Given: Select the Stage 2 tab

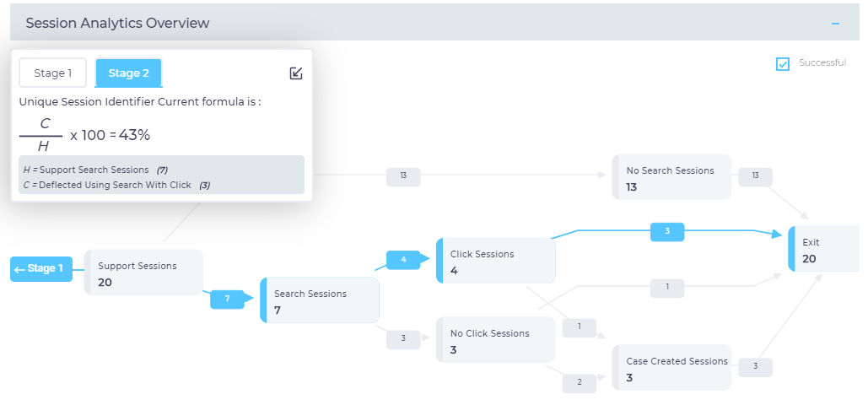Looking at the screenshot, I should 128,73.
